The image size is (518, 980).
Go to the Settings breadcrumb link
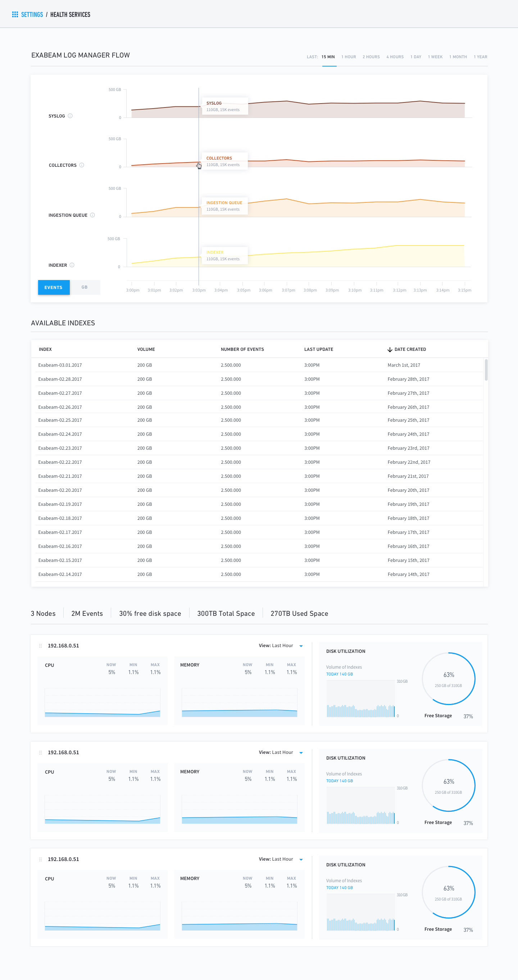[x=32, y=14]
